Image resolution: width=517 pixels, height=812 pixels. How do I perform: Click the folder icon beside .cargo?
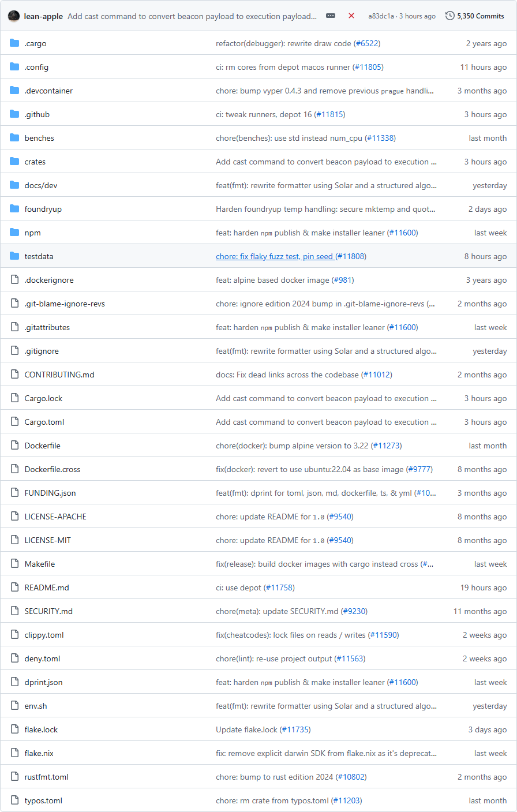[x=14, y=43]
